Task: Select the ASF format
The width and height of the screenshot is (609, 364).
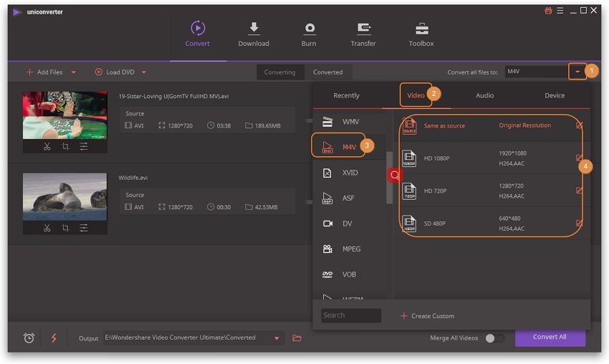Action: pyautogui.click(x=349, y=198)
